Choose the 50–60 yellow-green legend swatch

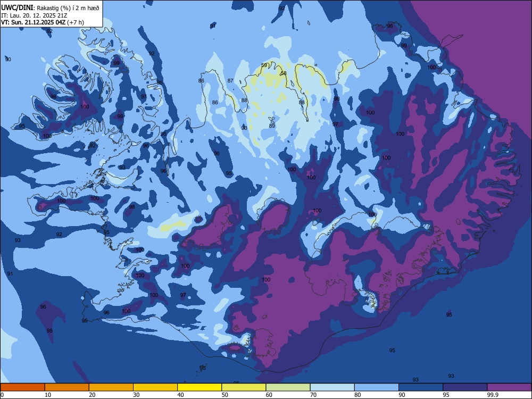click(x=244, y=387)
